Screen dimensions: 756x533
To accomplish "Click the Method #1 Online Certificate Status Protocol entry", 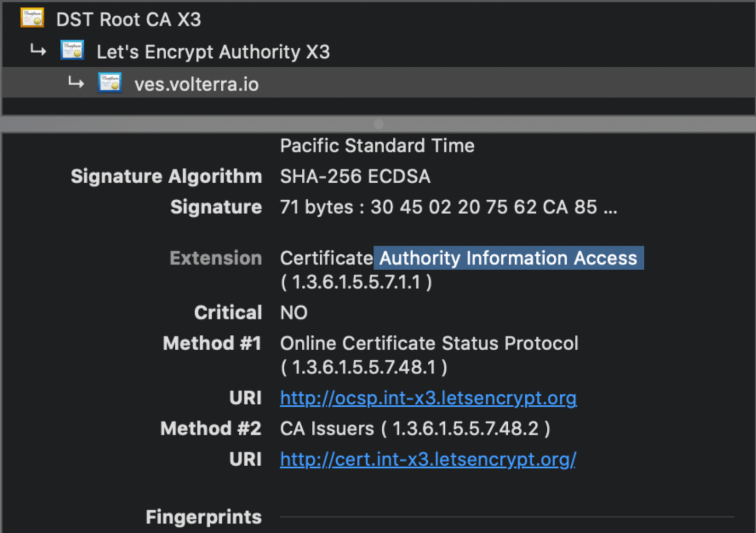I will [428, 343].
